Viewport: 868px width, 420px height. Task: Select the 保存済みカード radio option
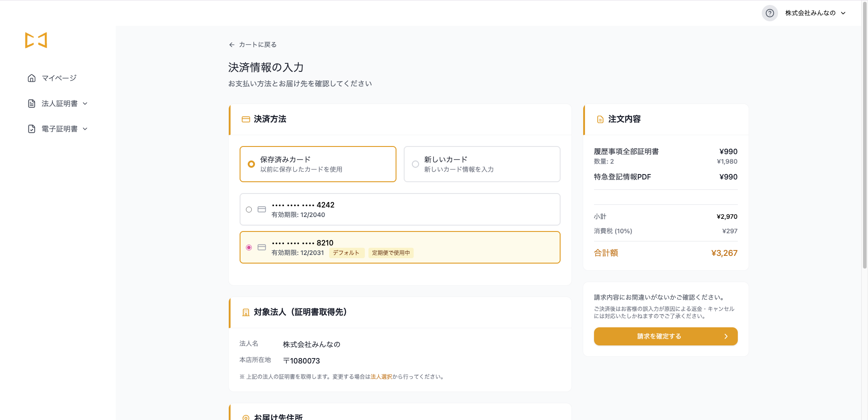tap(251, 164)
